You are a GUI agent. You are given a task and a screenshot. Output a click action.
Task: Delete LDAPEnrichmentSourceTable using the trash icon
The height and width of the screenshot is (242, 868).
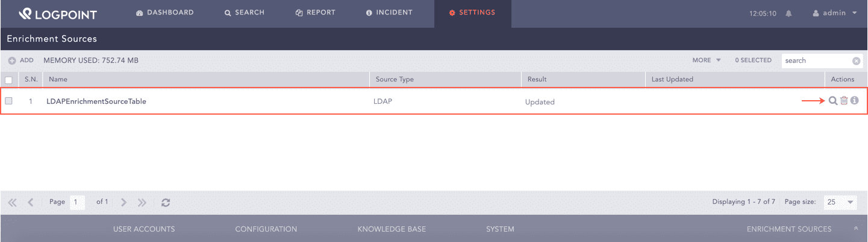tap(844, 101)
